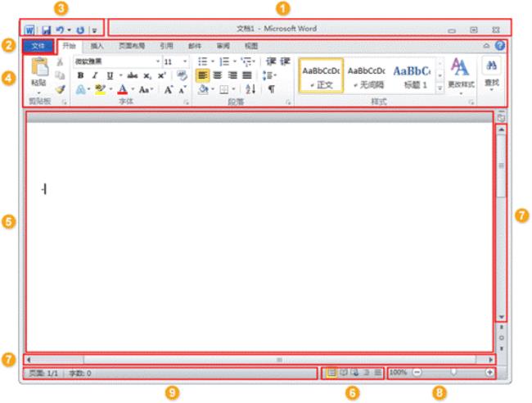Toggle Show/Hide paragraph marks ¶
The image size is (532, 403).
[272, 89]
